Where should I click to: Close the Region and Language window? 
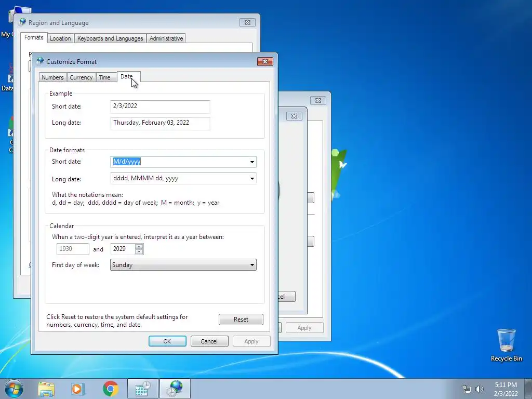[x=247, y=22]
